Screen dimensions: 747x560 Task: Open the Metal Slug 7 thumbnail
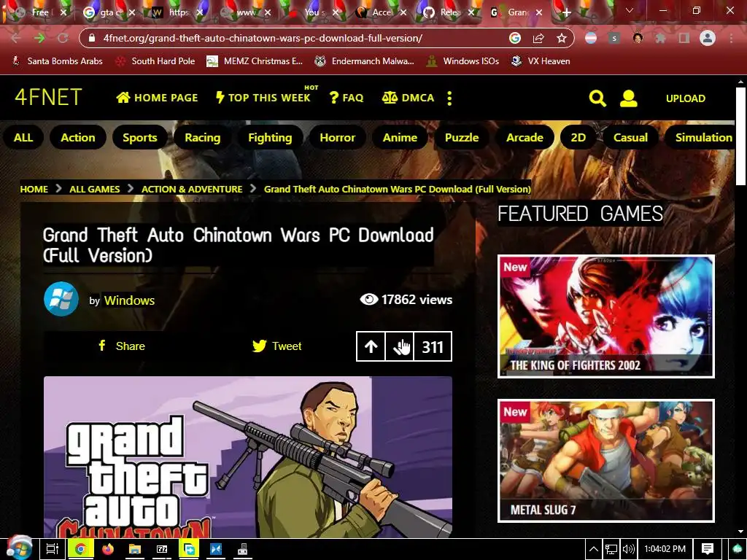pyautogui.click(x=606, y=461)
